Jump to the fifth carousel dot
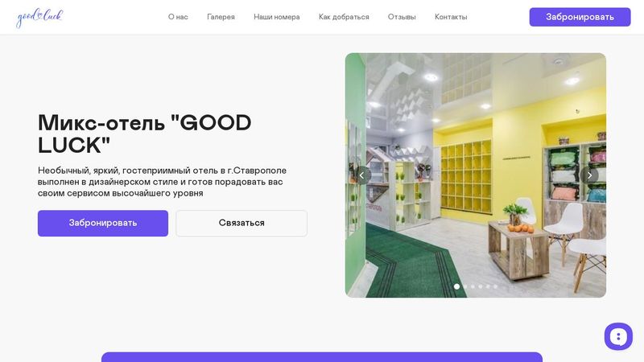644x362 pixels. coord(488,286)
